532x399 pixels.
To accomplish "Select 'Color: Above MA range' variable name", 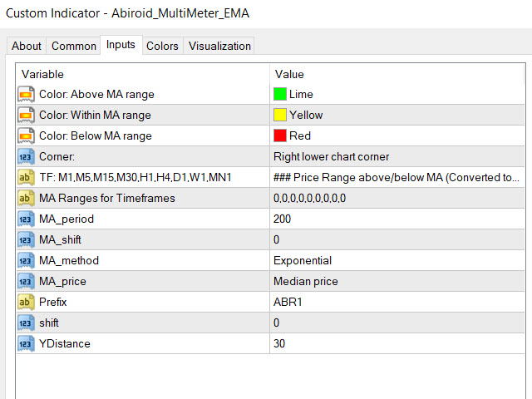I will pos(96,94).
